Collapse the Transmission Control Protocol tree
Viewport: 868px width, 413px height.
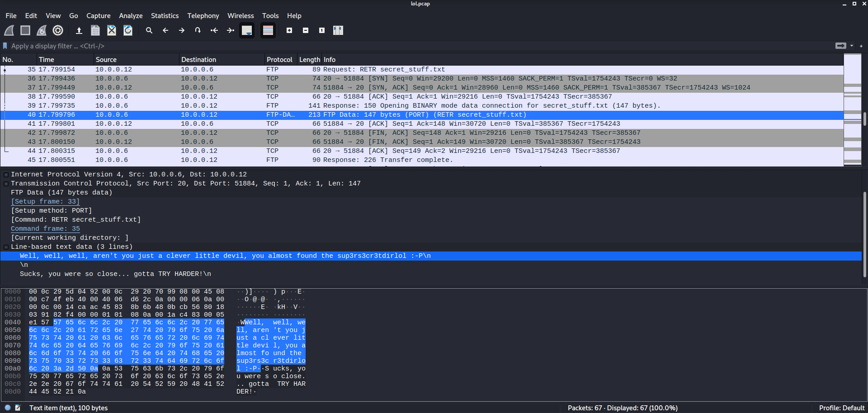click(5, 183)
